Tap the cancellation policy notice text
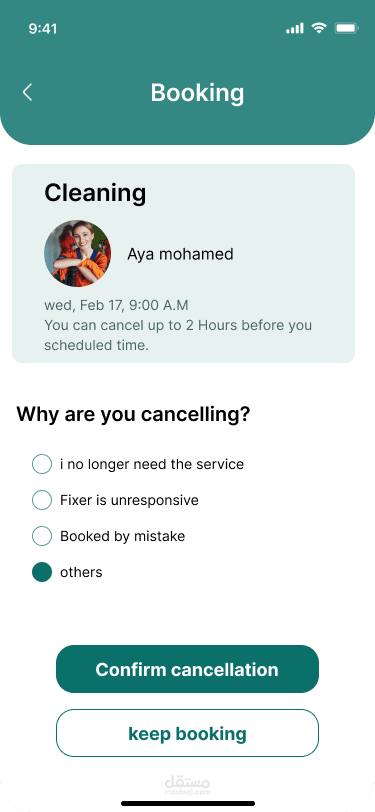Image resolution: width=375 pixels, height=812 pixels. pos(178,335)
